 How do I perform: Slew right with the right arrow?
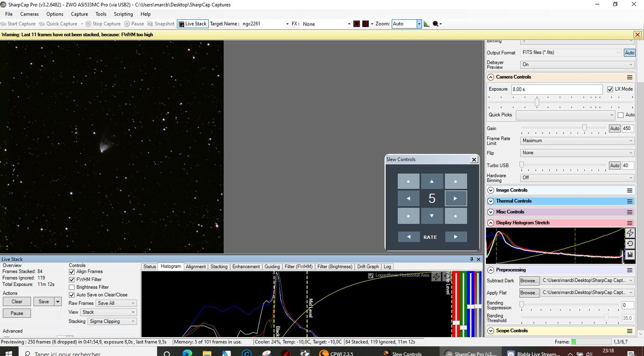[456, 198]
